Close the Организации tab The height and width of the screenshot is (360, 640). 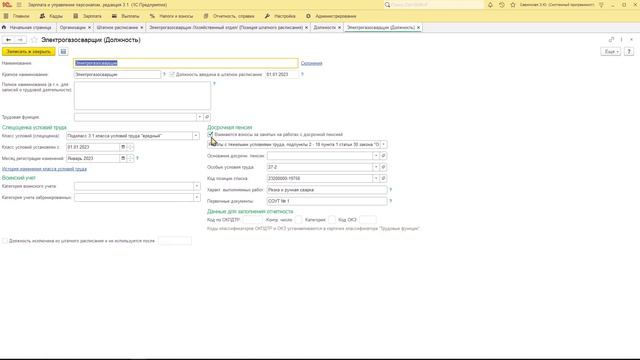(89, 27)
